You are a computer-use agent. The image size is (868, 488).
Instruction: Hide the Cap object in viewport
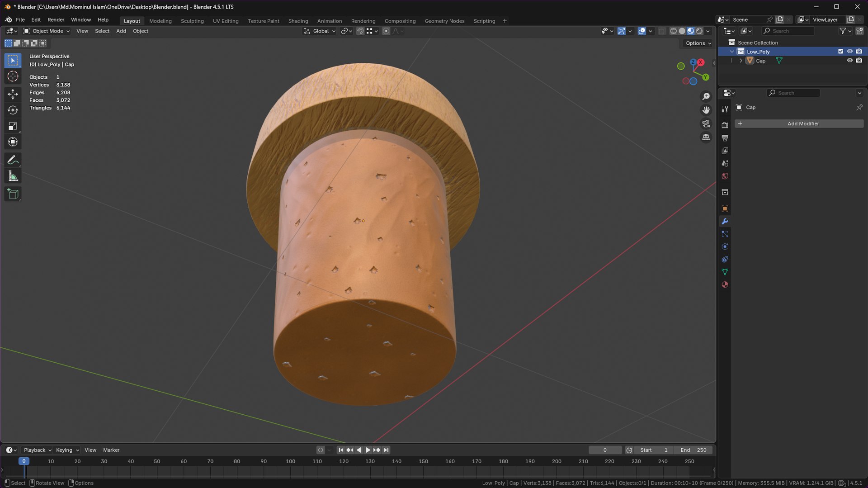click(849, 61)
